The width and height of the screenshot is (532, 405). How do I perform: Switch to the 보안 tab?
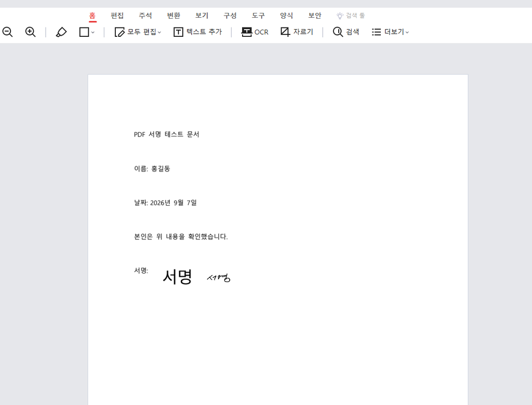coord(314,16)
